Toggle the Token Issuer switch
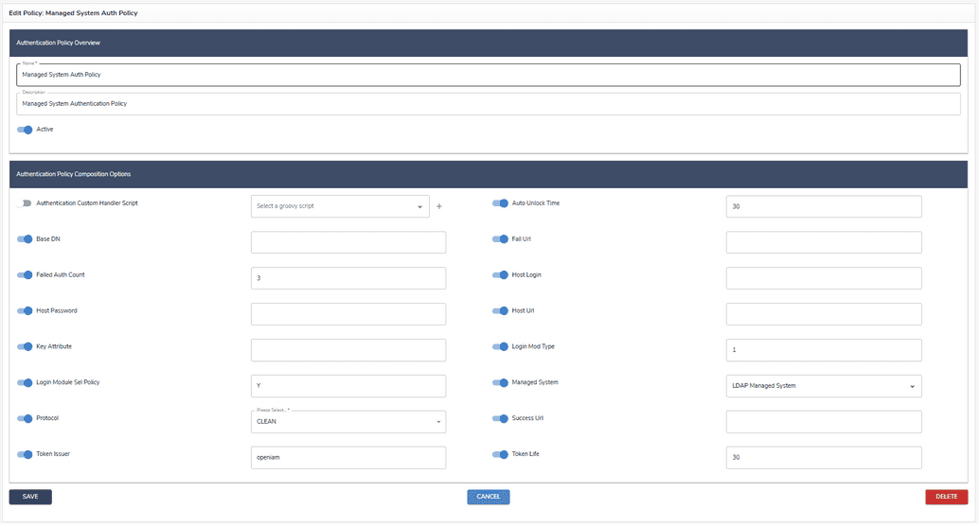The width and height of the screenshot is (980, 527). [25, 454]
